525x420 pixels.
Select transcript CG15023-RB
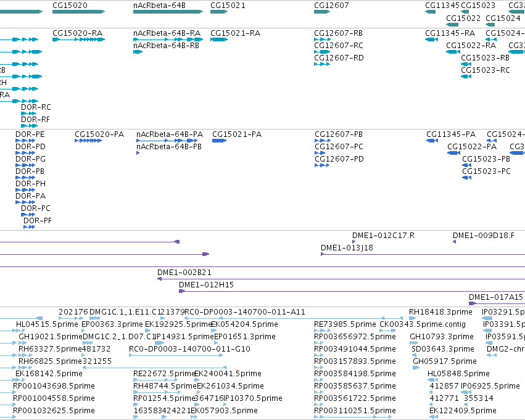pyautogui.click(x=485, y=58)
